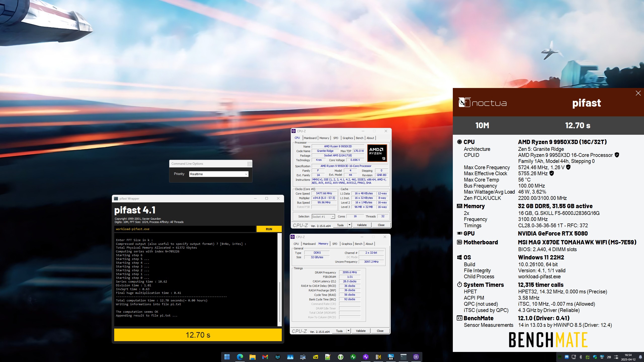Open the notification bell in tray
644x362 pixels.
tap(640, 357)
